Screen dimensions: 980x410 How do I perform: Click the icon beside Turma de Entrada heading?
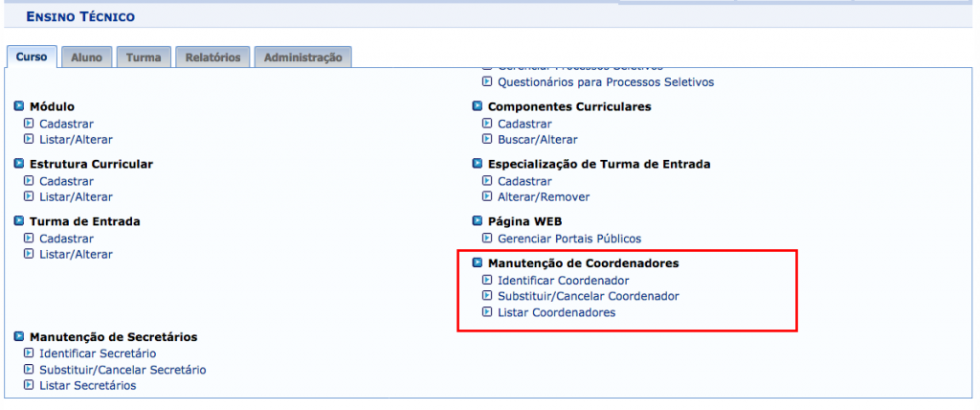coord(19,221)
